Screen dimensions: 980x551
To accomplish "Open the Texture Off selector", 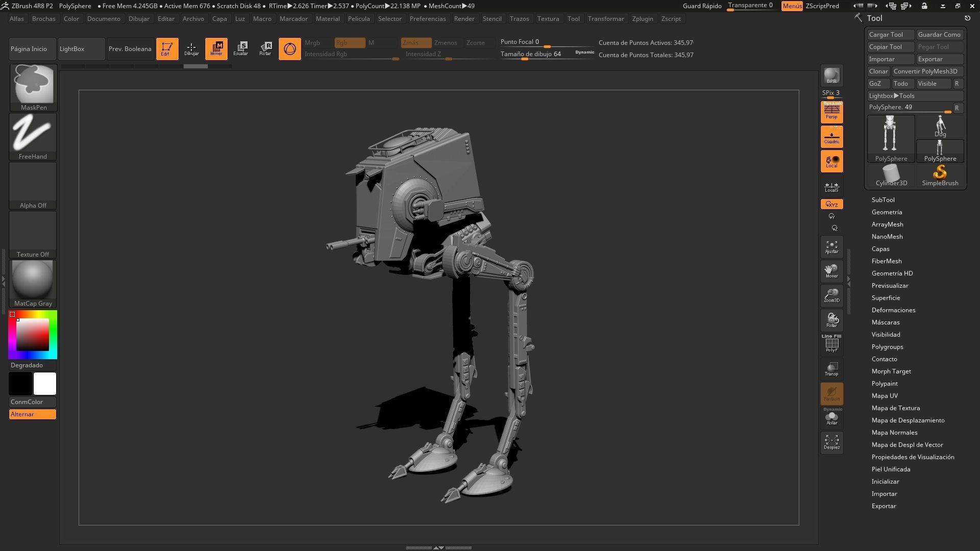I will point(33,235).
